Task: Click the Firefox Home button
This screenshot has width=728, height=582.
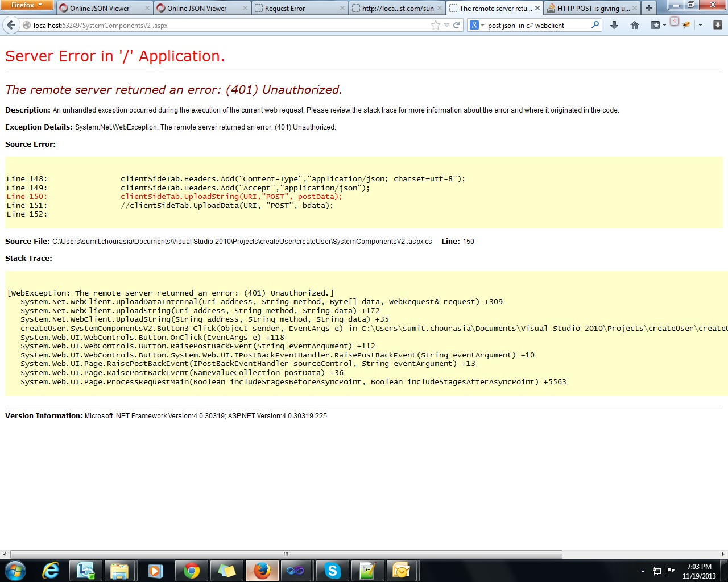Action: (634, 25)
